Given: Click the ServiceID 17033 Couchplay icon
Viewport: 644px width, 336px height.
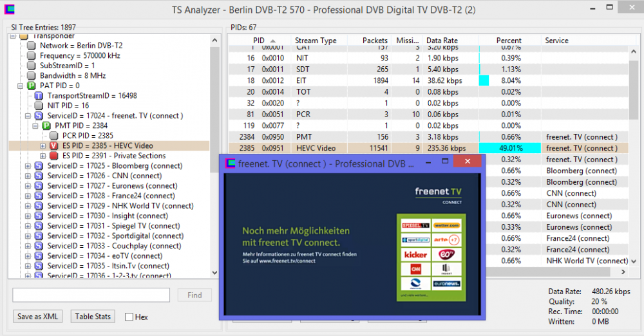Looking at the screenshot, I should coord(39,246).
